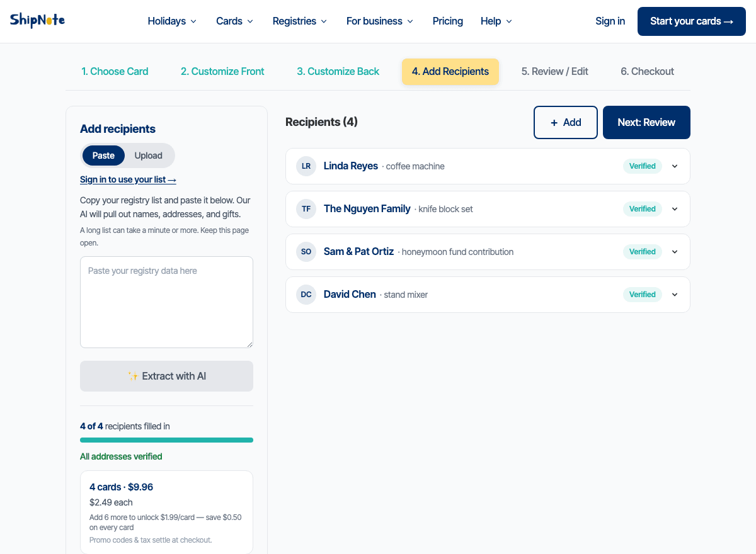Screen dimensions: 756x554
Task: Select the Paste toggle option
Action: coord(103,155)
